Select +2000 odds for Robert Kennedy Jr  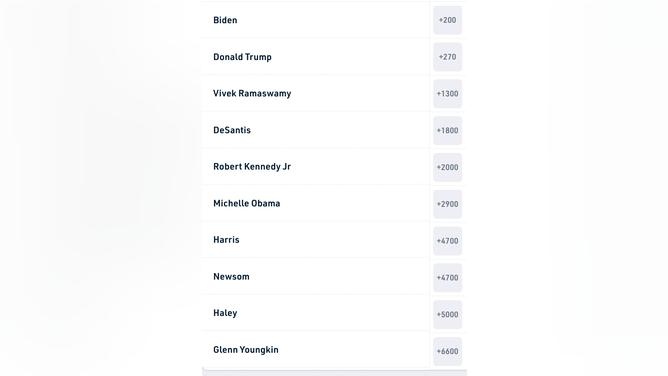coord(447,167)
